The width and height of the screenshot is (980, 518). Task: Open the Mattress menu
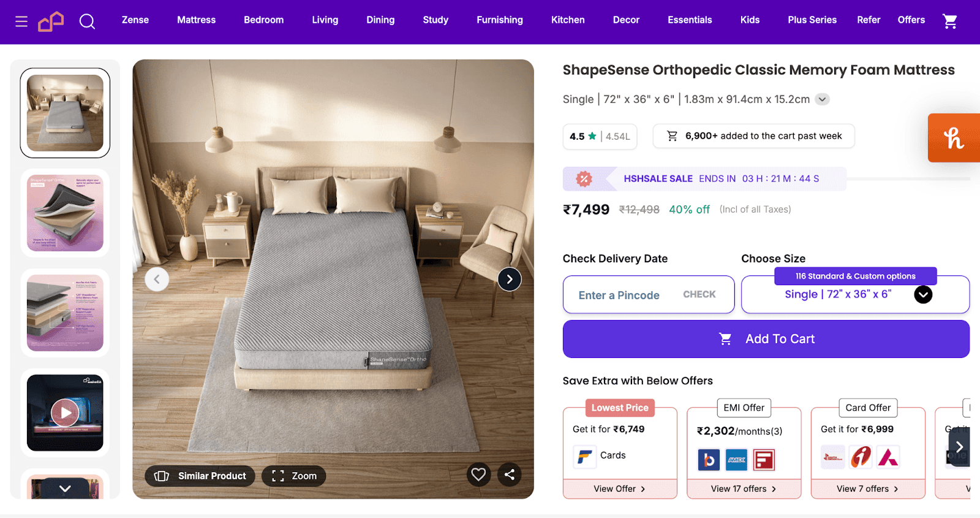[x=196, y=20]
